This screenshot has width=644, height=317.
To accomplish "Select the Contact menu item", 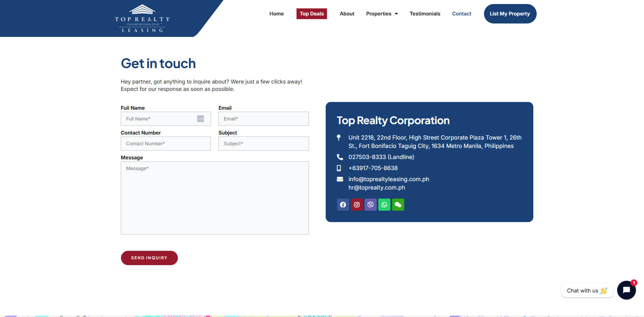I will [462, 14].
